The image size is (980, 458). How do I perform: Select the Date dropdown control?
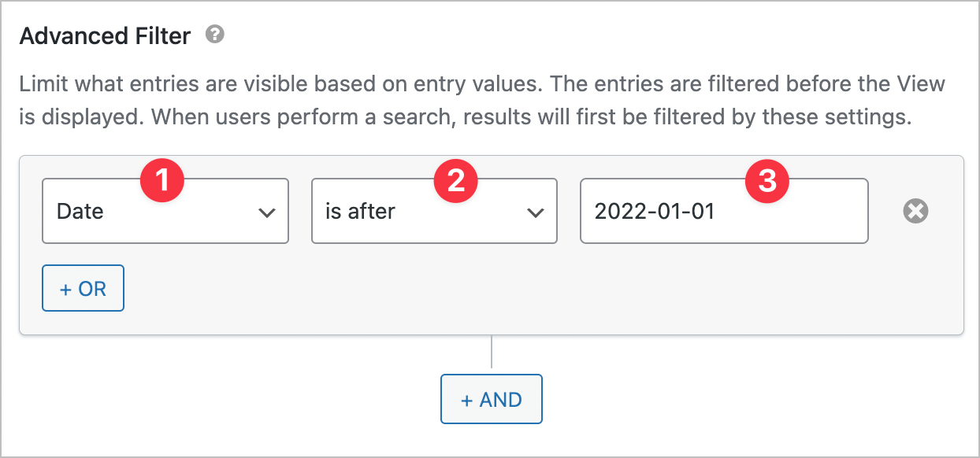click(165, 211)
